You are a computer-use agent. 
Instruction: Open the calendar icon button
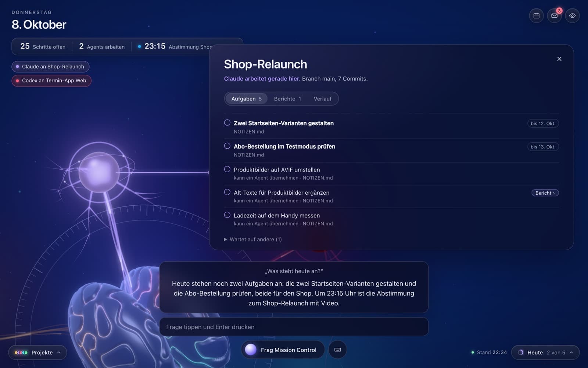(536, 16)
